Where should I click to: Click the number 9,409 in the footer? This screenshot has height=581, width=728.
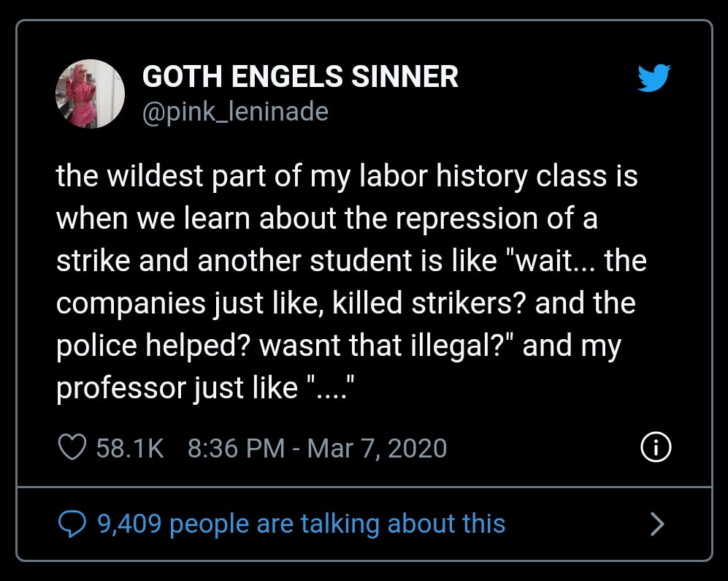[x=129, y=523]
